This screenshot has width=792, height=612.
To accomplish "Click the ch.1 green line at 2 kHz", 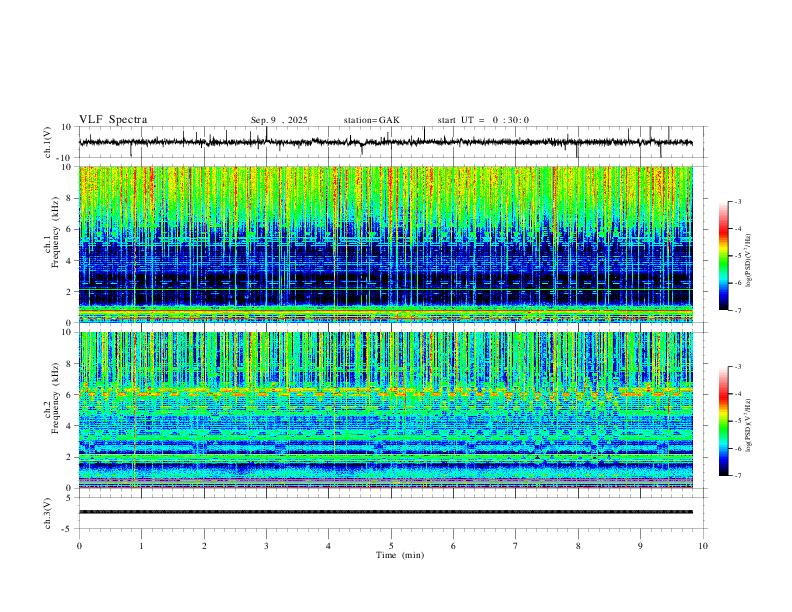I will pos(386,290).
